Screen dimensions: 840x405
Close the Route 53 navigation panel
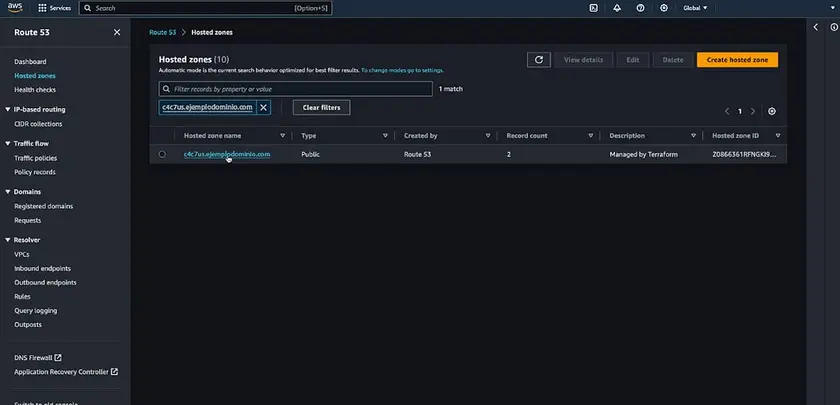pyautogui.click(x=117, y=32)
